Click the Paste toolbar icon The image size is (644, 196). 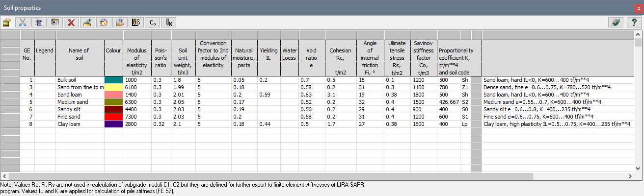tap(54, 22)
